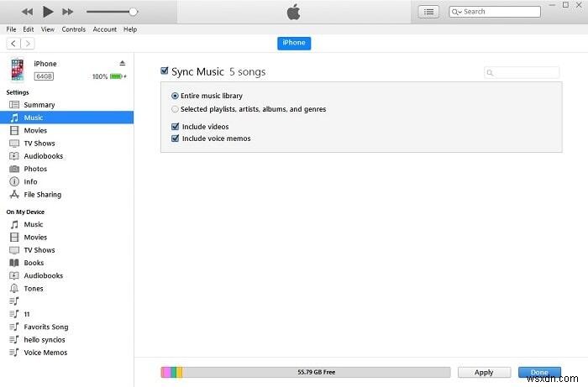588x387 pixels.
Task: Go forward with the right arrow button
Action: point(28,44)
